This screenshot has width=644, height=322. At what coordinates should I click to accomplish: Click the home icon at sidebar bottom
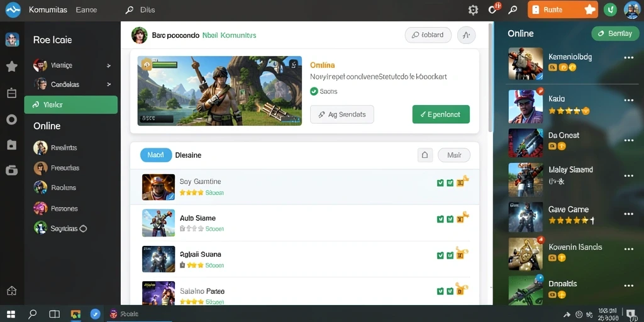(x=11, y=291)
